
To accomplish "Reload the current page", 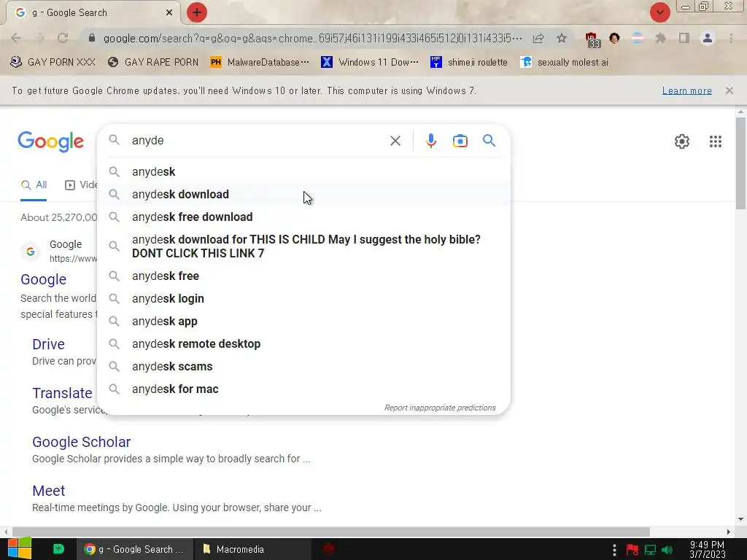I will pyautogui.click(x=63, y=38).
